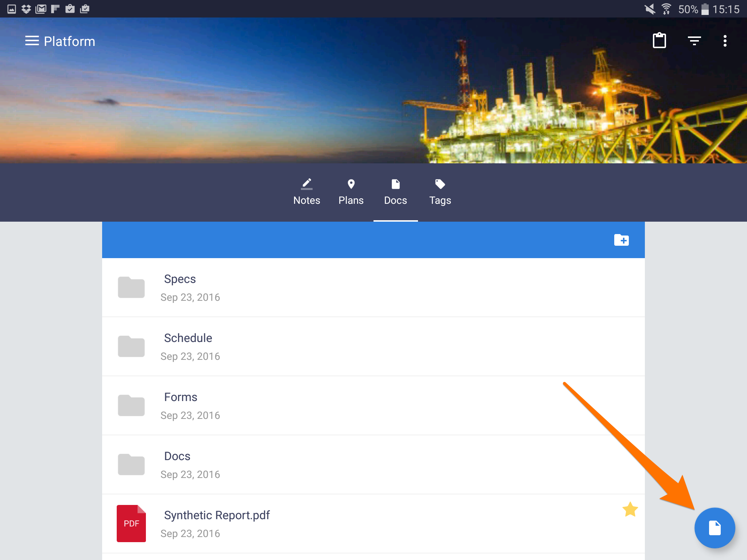Screen dimensions: 747x560
Task: Select the Docs tab
Action: [395, 192]
